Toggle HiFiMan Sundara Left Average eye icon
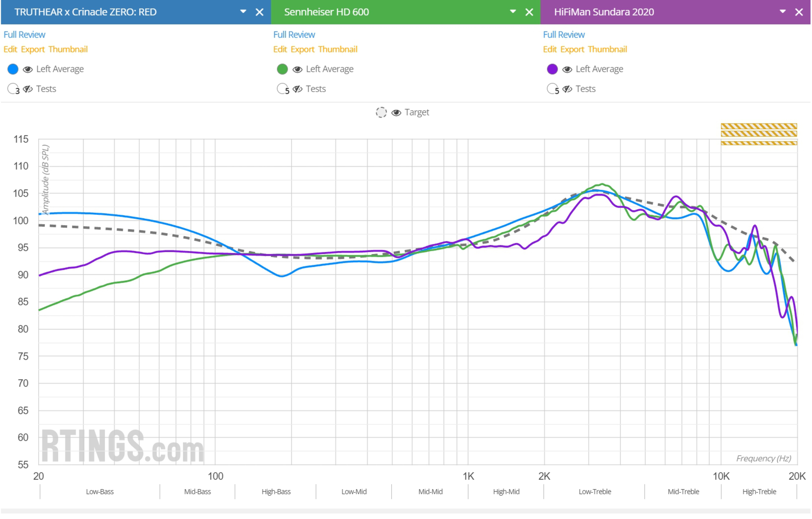Screen dimensions: 812x519 [567, 70]
